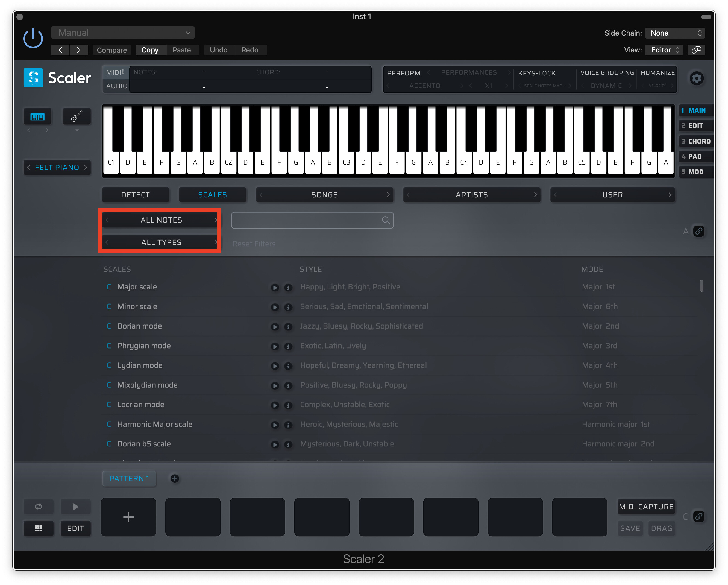Toggle KEYS-LOCK mode
The height and width of the screenshot is (585, 728).
(x=536, y=73)
